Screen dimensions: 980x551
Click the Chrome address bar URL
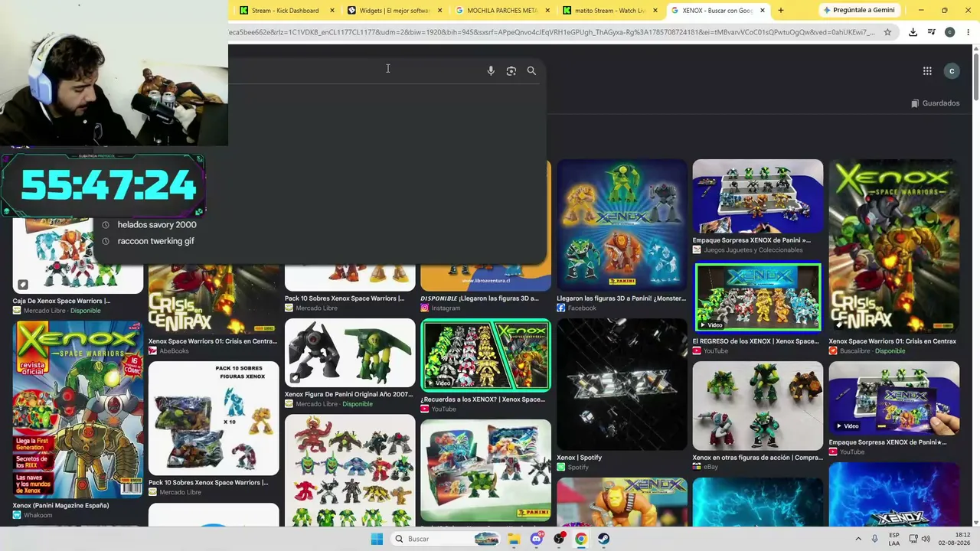(551, 32)
